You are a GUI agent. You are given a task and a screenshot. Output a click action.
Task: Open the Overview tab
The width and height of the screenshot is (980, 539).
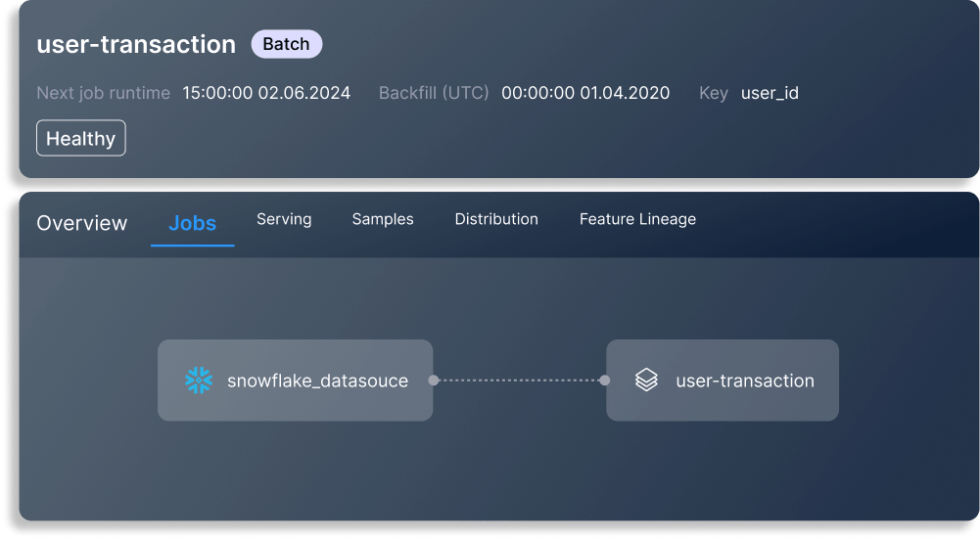coord(82,223)
